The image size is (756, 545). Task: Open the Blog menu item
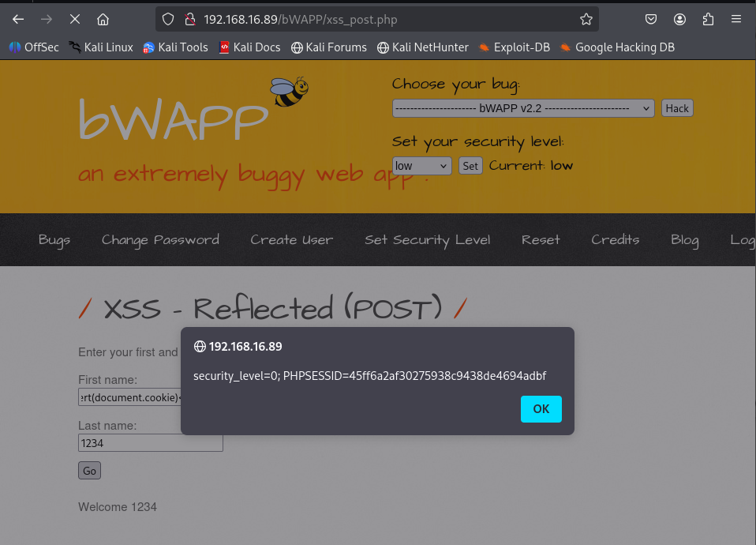click(685, 240)
